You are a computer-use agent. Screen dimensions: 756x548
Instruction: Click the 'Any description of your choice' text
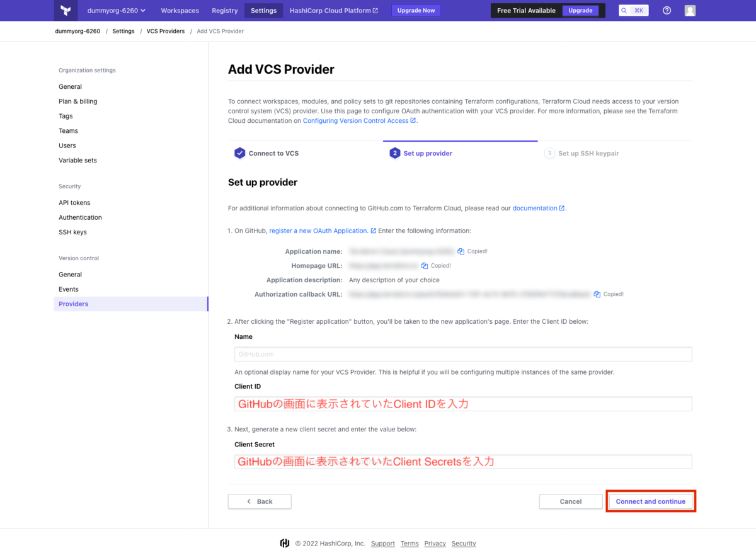point(394,280)
